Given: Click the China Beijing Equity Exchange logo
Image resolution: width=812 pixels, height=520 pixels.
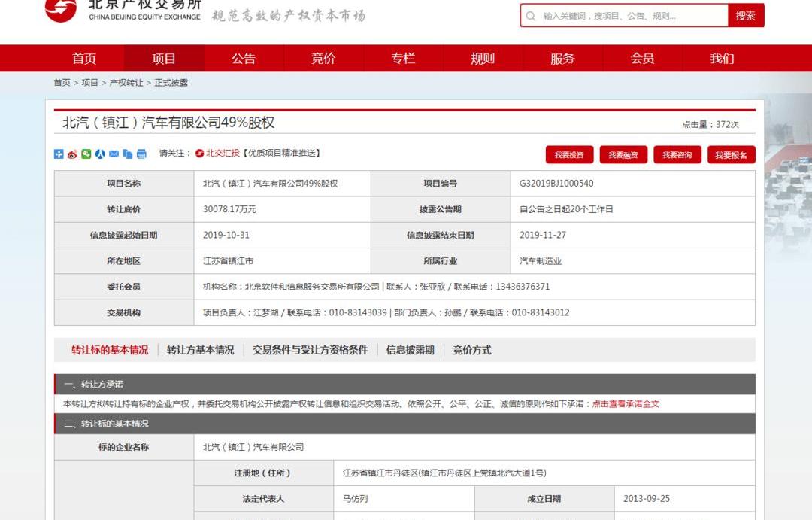Looking at the screenshot, I should click(x=124, y=11).
